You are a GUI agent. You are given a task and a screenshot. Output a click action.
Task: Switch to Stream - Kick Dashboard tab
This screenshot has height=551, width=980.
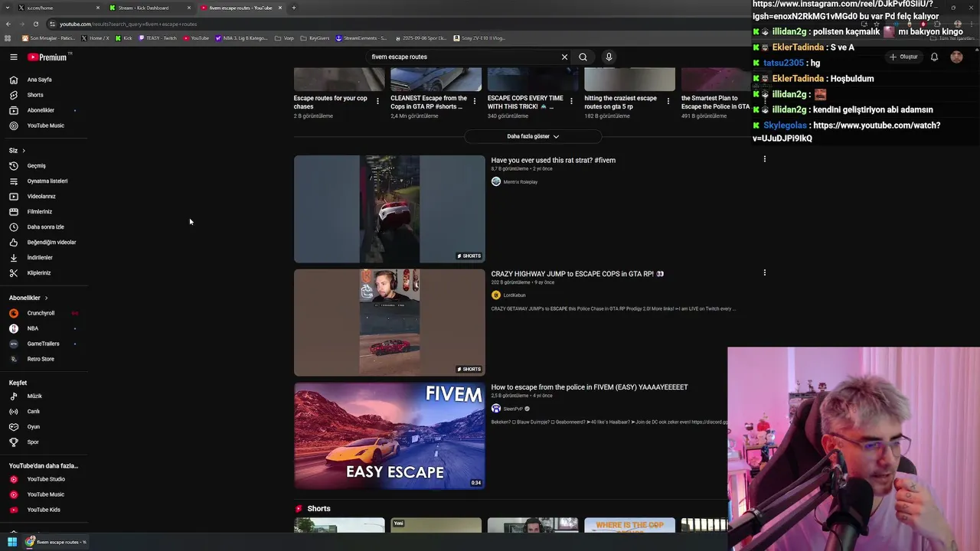pos(149,8)
